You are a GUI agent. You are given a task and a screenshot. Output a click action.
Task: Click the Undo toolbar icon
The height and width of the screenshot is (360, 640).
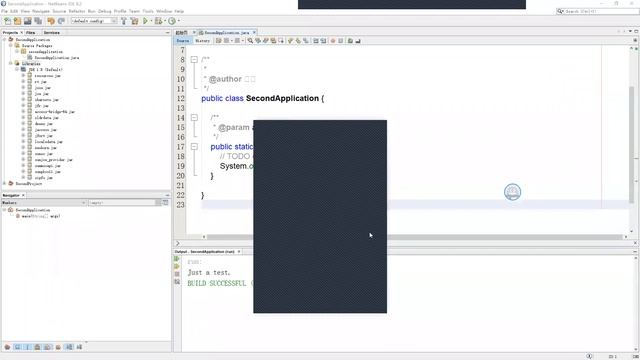point(51,21)
